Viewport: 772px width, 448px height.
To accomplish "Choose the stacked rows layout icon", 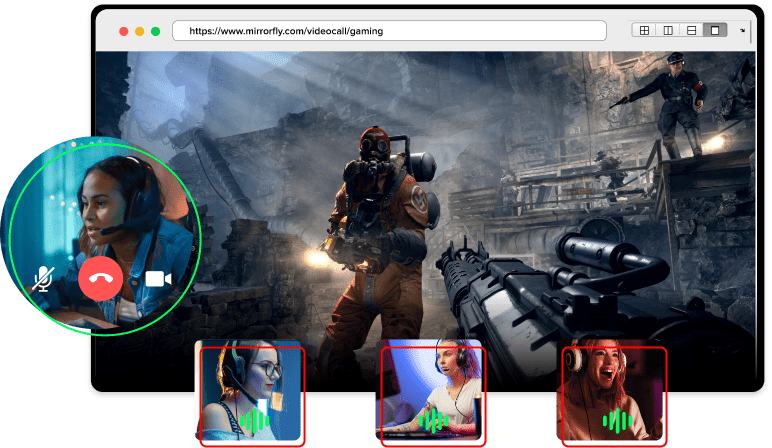I will pyautogui.click(x=691, y=31).
